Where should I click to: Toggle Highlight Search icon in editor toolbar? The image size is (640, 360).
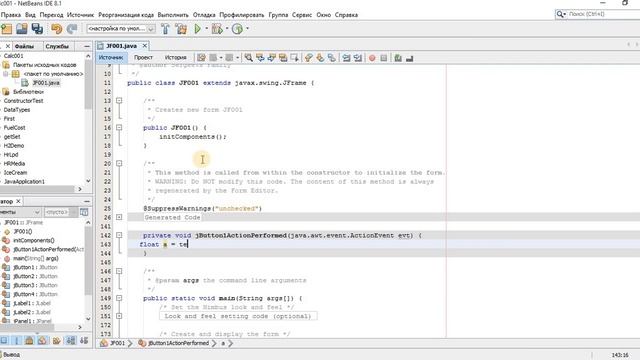pos(282,58)
